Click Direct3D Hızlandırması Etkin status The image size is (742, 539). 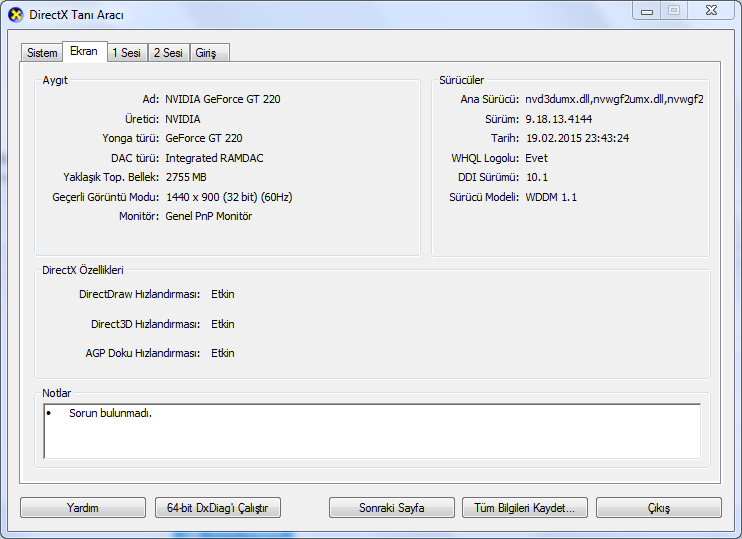[x=222, y=324]
